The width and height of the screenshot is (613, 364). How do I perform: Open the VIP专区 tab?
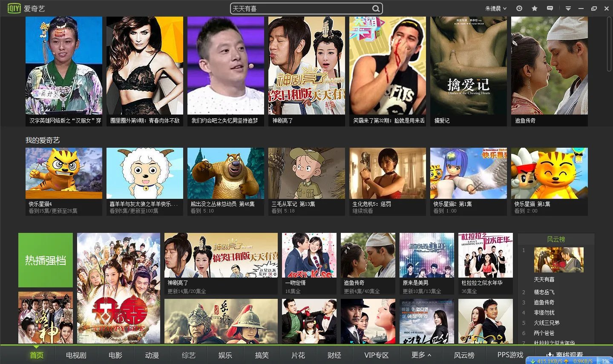click(x=376, y=355)
